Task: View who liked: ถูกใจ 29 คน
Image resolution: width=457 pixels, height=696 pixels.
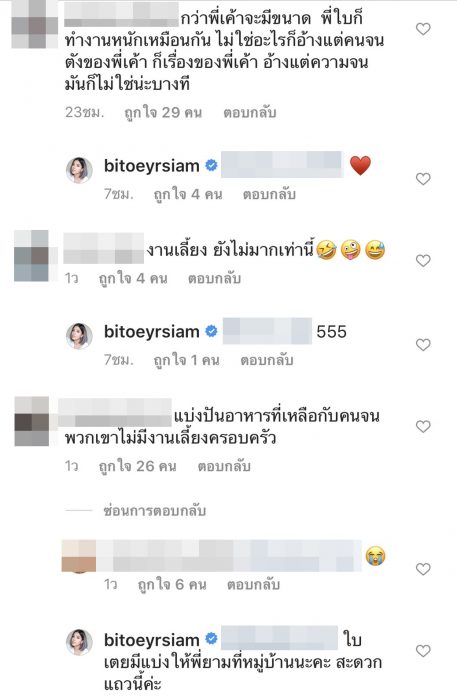Action: [163, 113]
